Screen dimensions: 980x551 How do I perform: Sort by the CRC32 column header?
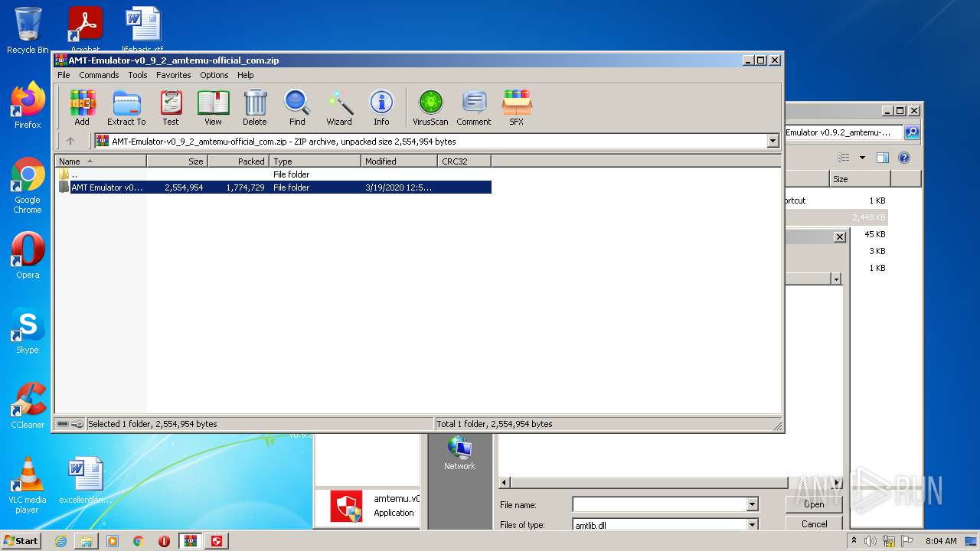pyautogui.click(x=464, y=161)
